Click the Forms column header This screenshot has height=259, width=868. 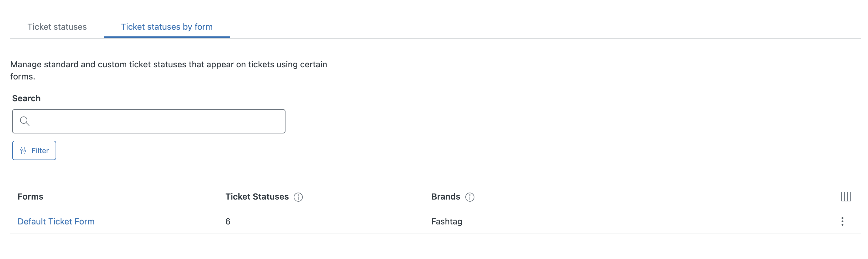coord(30,197)
